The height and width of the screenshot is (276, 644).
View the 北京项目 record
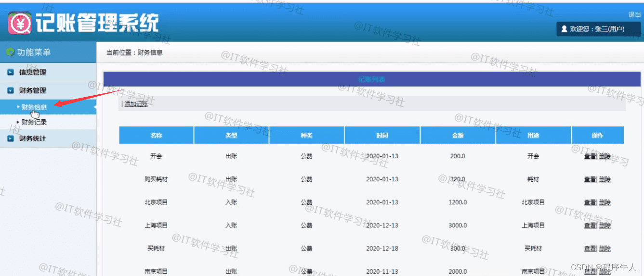[590, 202]
